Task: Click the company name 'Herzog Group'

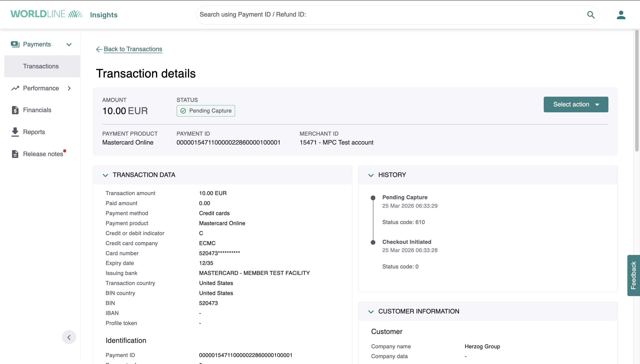Action: point(482,347)
